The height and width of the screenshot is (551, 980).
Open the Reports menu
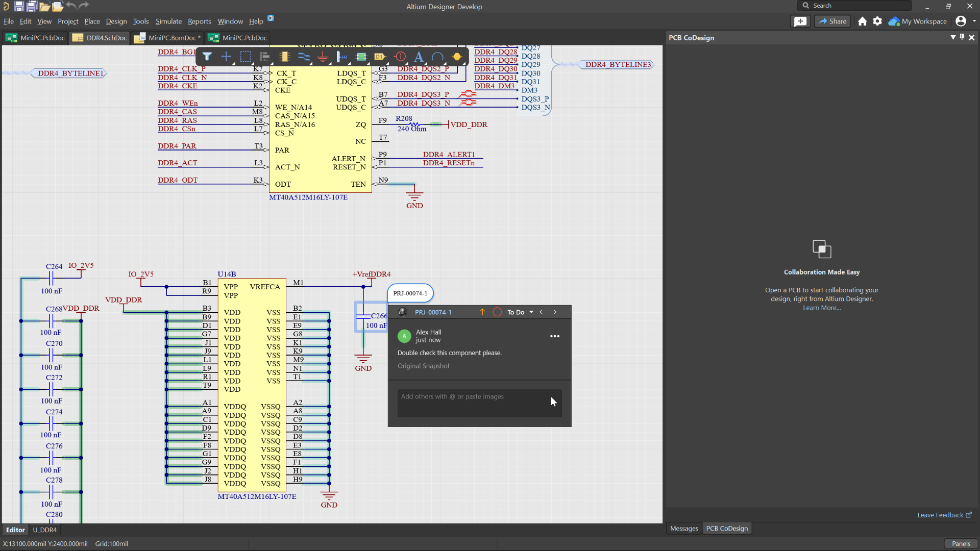(199, 21)
